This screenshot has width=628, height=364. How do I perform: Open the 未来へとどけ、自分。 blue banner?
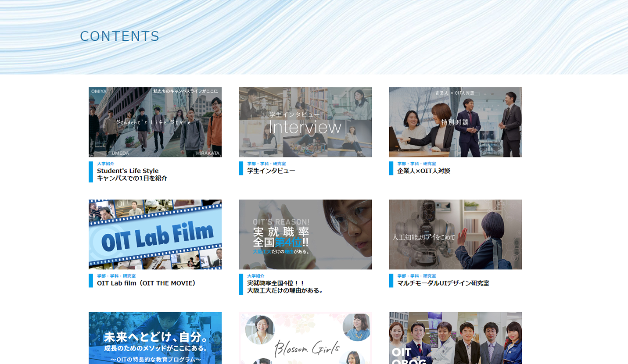pos(155,338)
